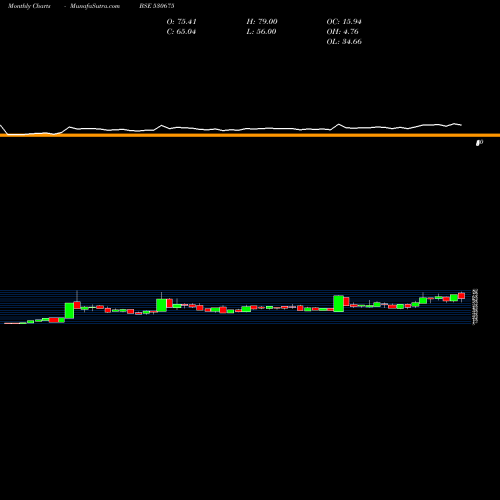Select the 'OC: 15.94' value

pos(344,22)
